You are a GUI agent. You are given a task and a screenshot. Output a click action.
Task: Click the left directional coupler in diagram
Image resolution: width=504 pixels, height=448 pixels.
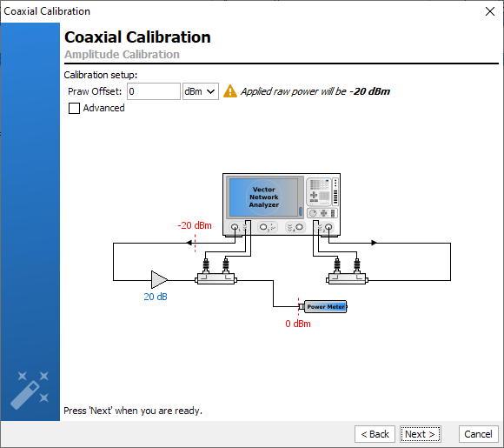coord(216,278)
